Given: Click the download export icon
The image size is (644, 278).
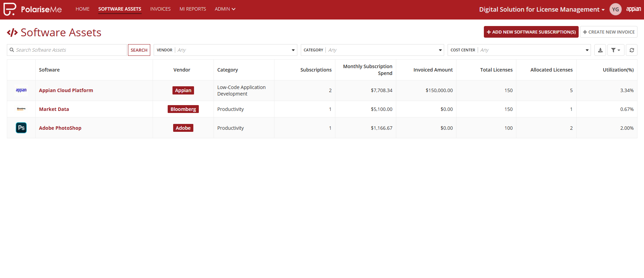Looking at the screenshot, I should tap(600, 50).
